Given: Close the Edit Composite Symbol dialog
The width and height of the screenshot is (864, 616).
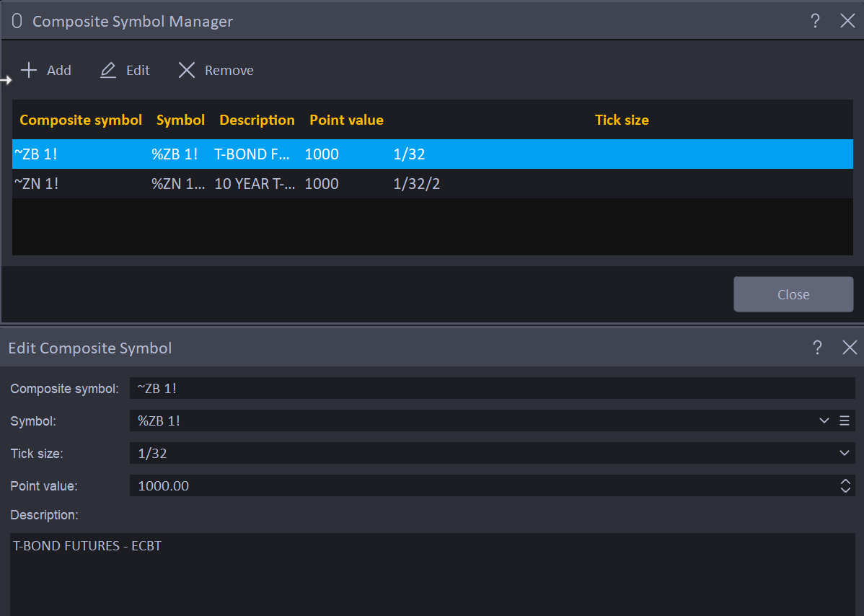Looking at the screenshot, I should click(x=850, y=348).
